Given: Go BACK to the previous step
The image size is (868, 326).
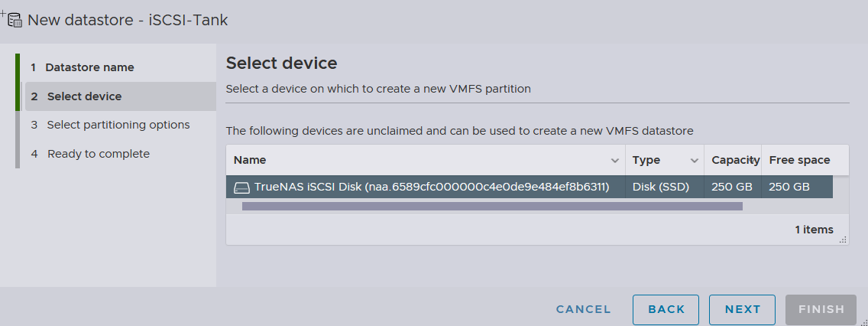Looking at the screenshot, I should click(x=666, y=309).
